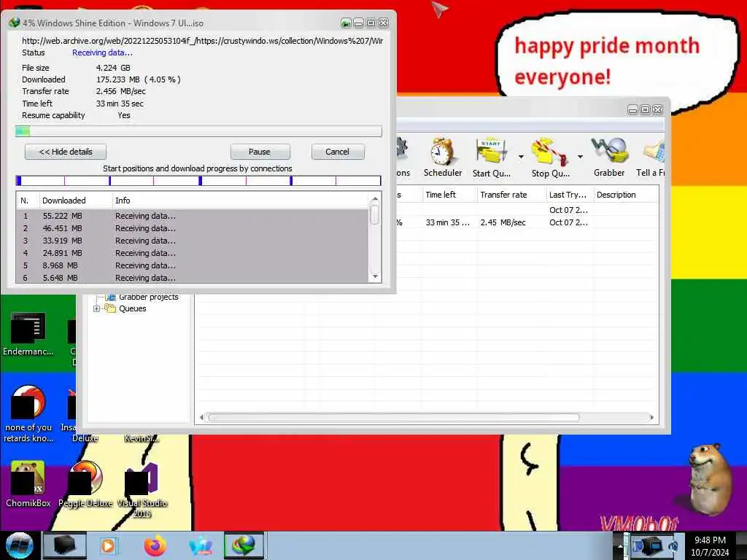Open the Start Queue dropdown arrow
The image size is (747, 560).
click(x=521, y=157)
